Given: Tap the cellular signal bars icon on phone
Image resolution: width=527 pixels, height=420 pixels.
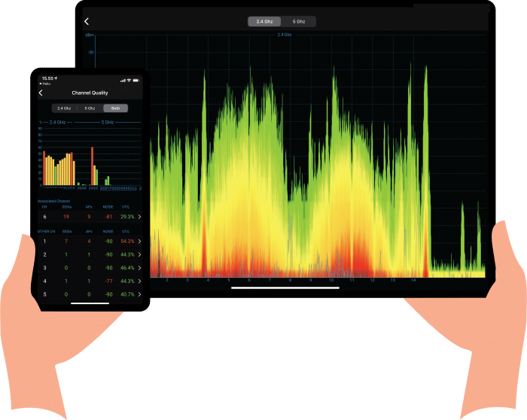Looking at the screenshot, I should click(122, 78).
